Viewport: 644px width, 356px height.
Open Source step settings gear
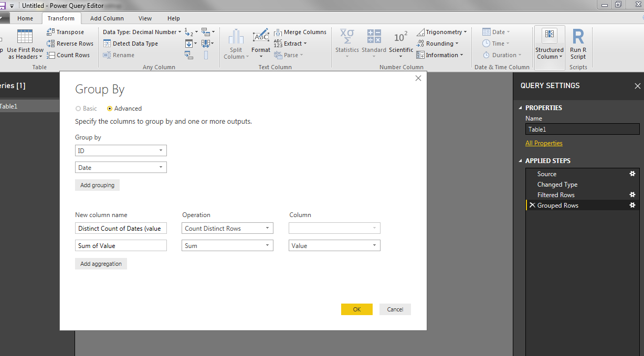click(x=632, y=174)
